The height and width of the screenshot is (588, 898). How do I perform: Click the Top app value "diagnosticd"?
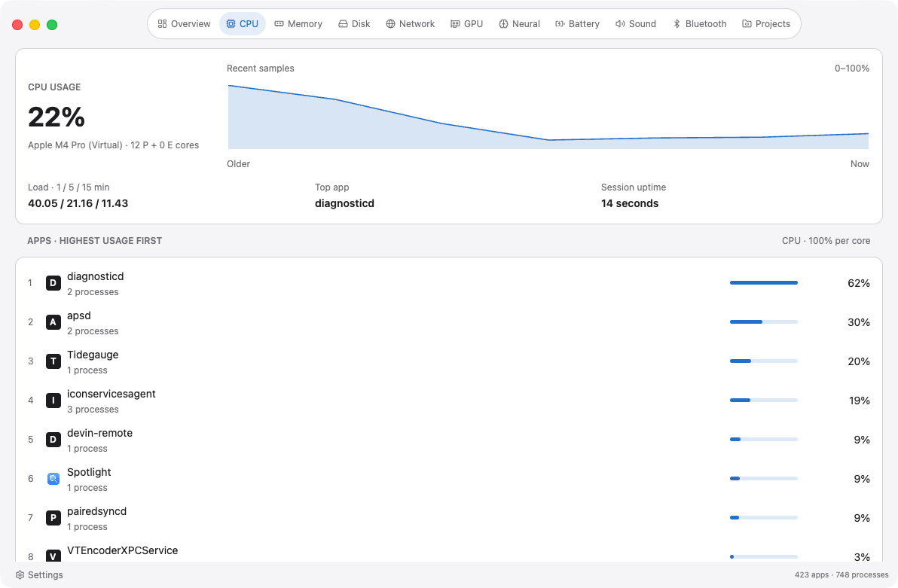coord(344,203)
